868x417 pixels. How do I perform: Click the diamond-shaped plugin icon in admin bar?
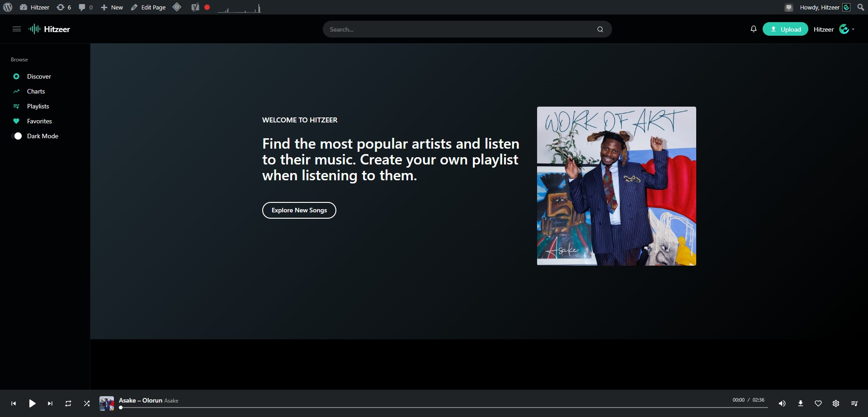click(x=177, y=7)
